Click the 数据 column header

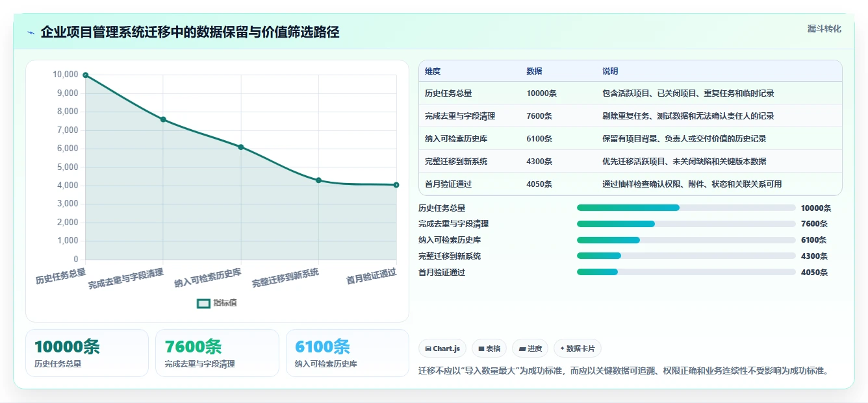coord(534,71)
